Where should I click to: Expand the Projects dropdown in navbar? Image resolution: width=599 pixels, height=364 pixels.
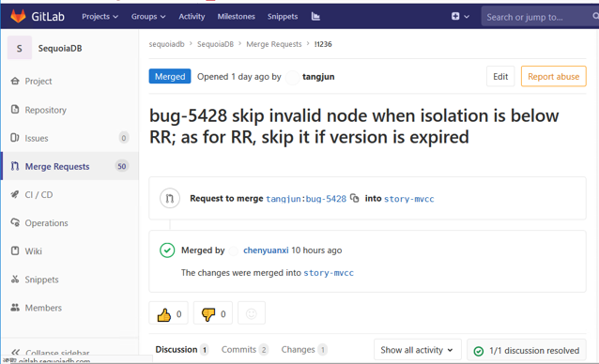[100, 16]
